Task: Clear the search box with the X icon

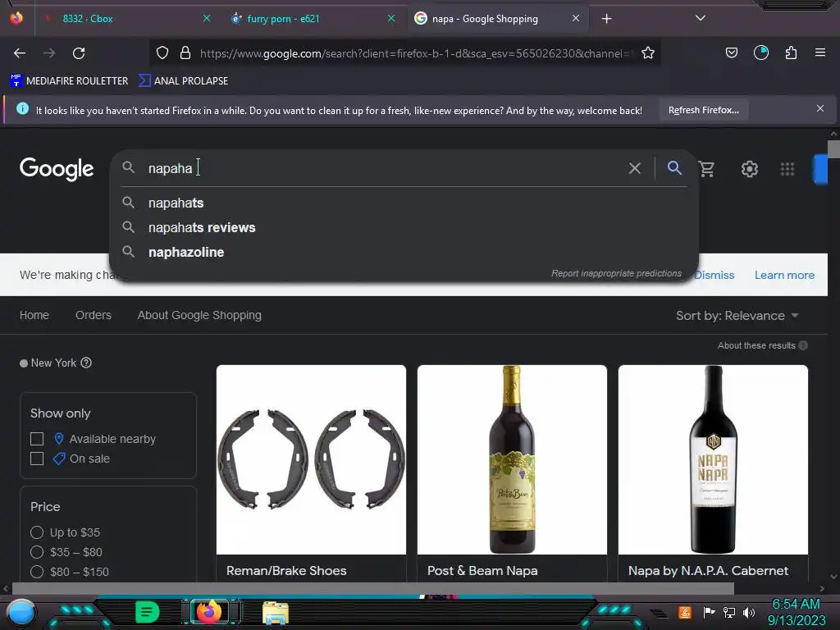Action: pos(634,168)
